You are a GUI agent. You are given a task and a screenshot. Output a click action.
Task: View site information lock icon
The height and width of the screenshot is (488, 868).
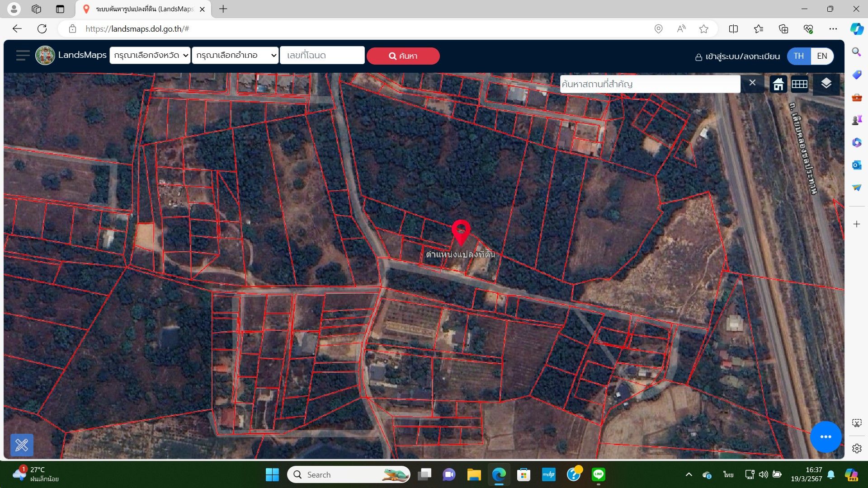pos(72,29)
